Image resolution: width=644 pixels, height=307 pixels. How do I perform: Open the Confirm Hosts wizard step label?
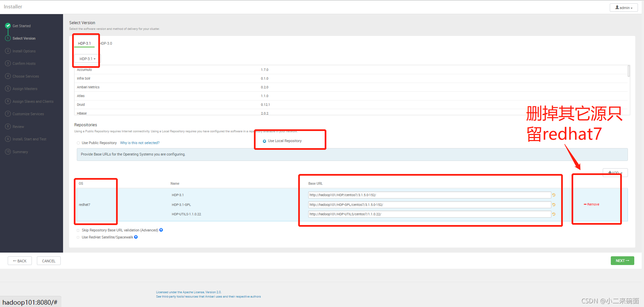tap(24, 63)
